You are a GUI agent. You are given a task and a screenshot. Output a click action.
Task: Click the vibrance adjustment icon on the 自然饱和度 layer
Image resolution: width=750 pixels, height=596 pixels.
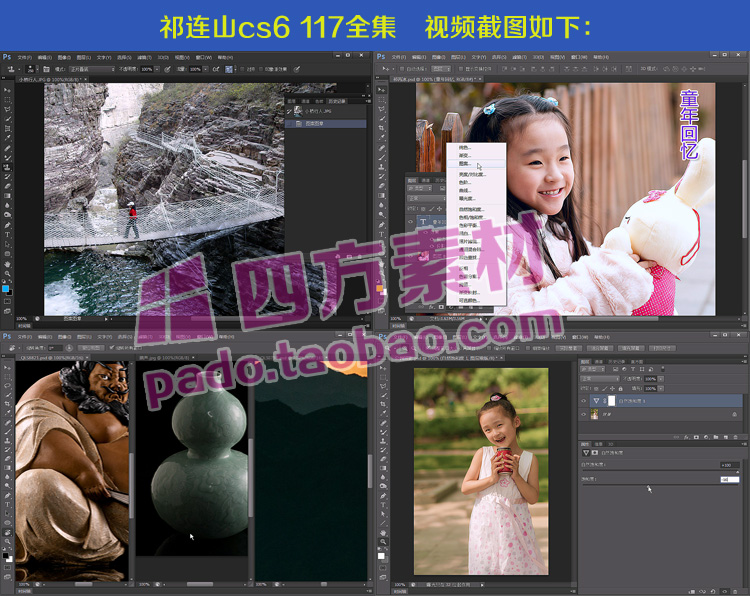pyautogui.click(x=597, y=401)
